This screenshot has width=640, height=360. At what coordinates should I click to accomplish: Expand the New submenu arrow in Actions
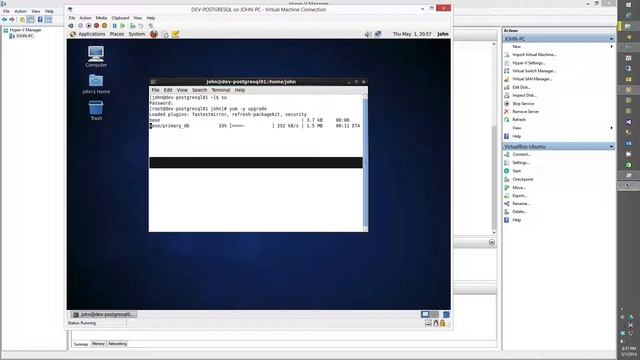(611, 47)
